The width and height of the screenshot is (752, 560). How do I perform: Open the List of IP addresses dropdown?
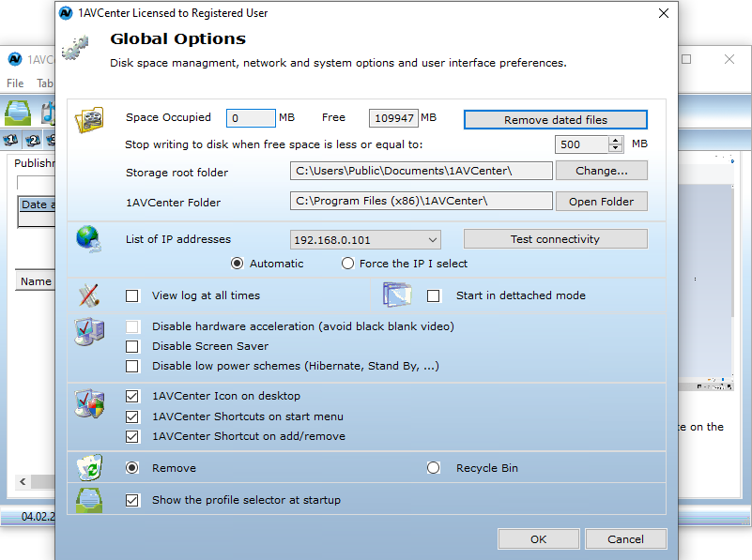pos(365,239)
